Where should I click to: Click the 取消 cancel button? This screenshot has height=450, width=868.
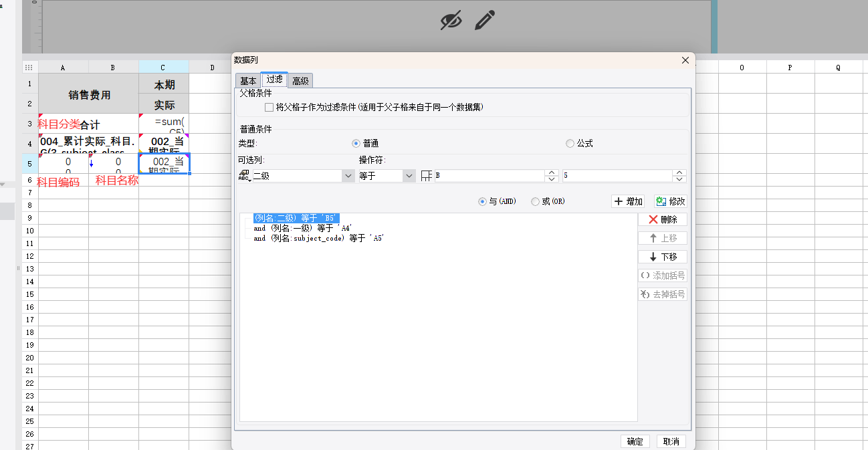click(671, 441)
